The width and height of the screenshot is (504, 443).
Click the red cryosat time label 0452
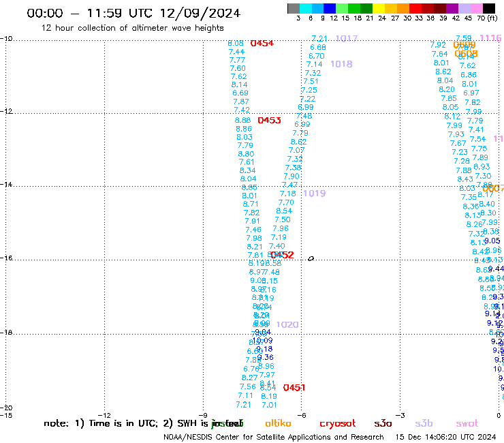point(282,255)
